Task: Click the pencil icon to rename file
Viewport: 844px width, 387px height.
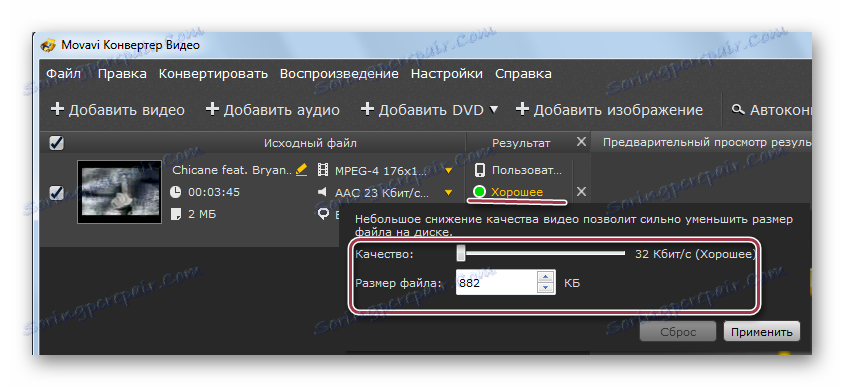Action: (302, 171)
